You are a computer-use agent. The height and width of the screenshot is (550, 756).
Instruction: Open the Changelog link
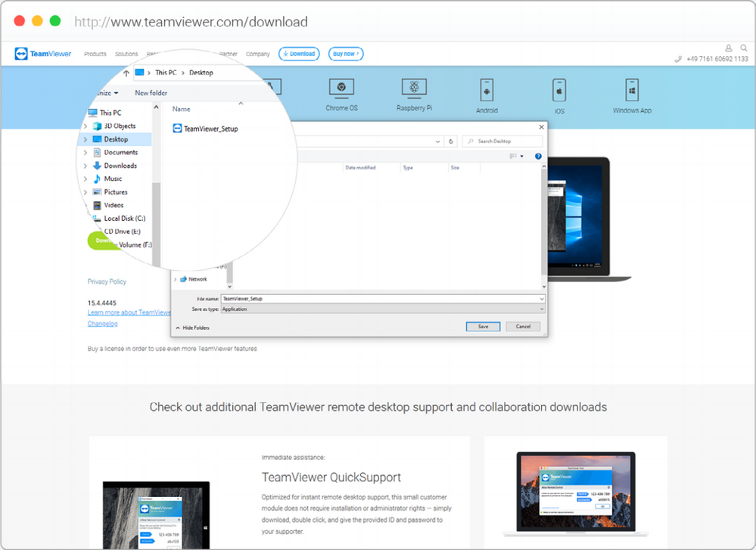tap(102, 324)
